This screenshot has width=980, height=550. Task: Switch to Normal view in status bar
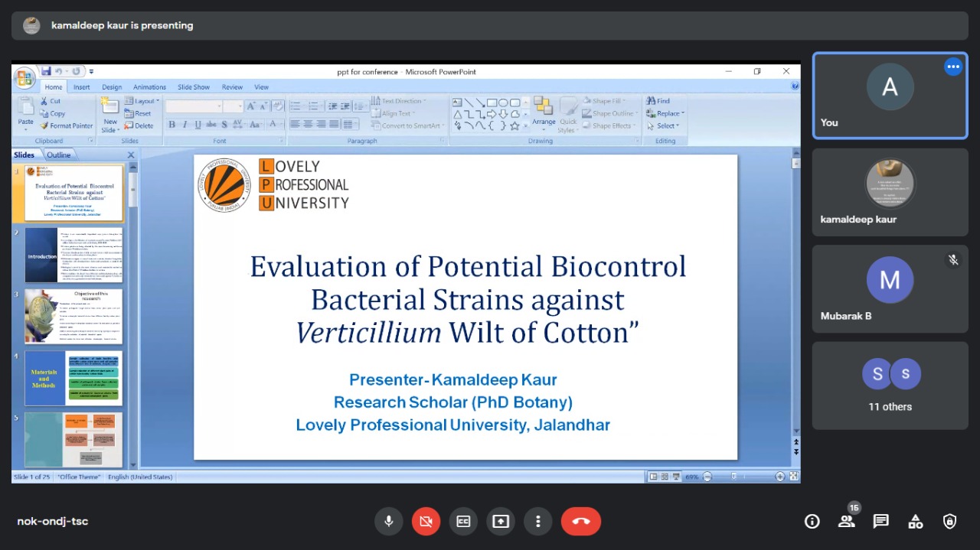[653, 477]
